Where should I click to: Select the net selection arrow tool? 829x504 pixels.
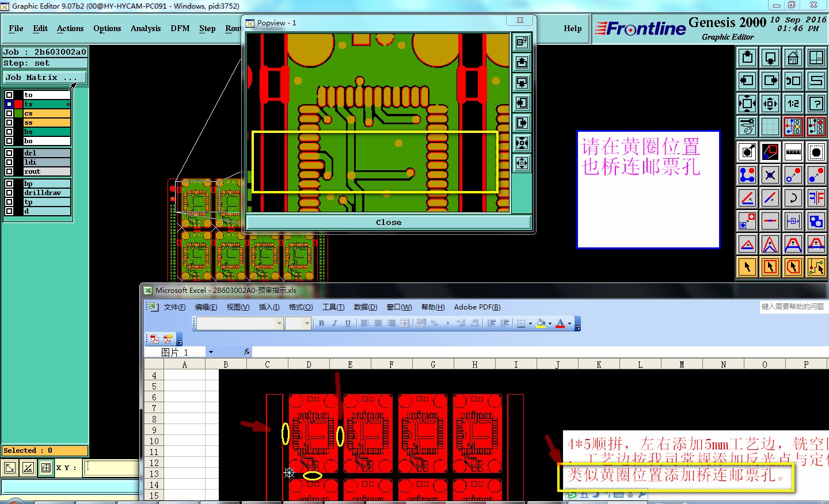[816, 267]
